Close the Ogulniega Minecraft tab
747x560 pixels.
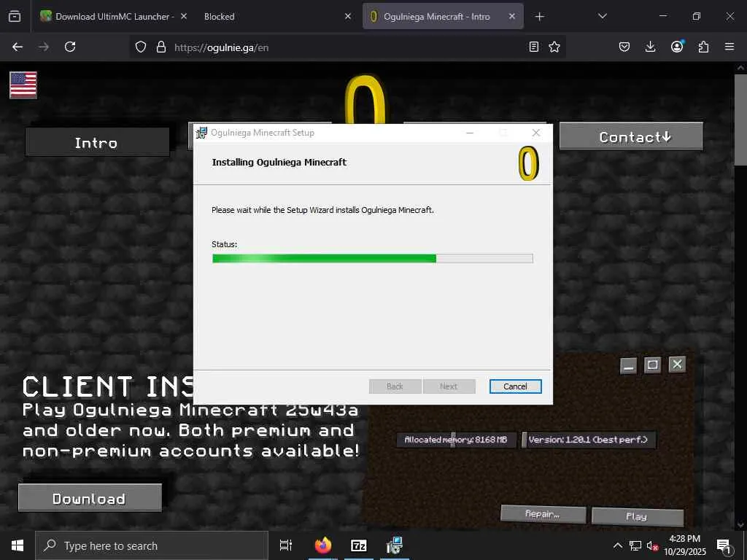pos(511,16)
